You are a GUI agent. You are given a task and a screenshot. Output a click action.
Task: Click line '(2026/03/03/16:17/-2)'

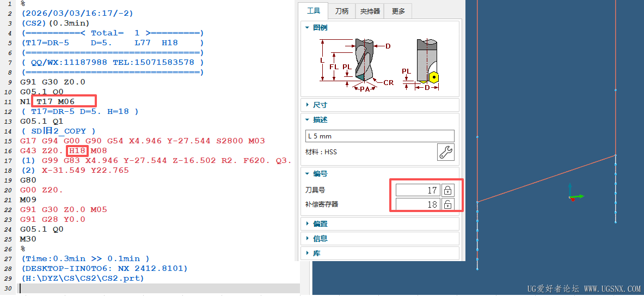77,13
